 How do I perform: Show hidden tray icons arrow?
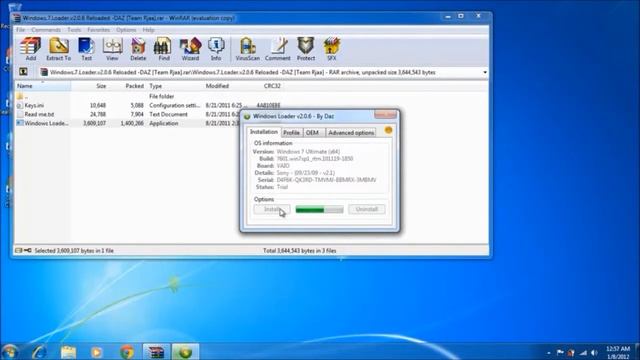click(549, 353)
